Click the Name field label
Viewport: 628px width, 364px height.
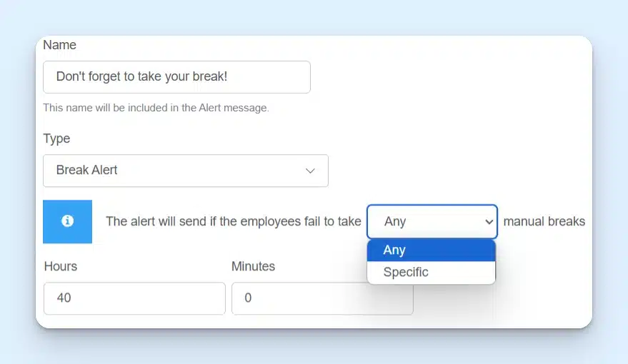(x=59, y=45)
